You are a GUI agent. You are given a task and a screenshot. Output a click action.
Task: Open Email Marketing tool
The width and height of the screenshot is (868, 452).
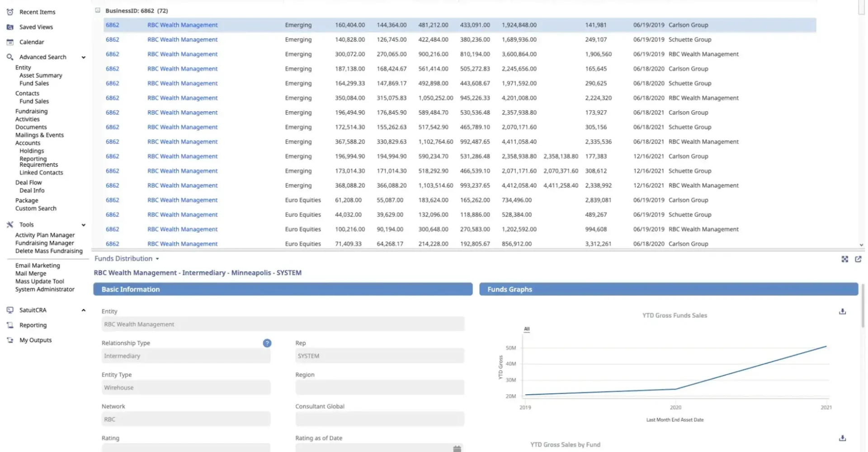(38, 265)
